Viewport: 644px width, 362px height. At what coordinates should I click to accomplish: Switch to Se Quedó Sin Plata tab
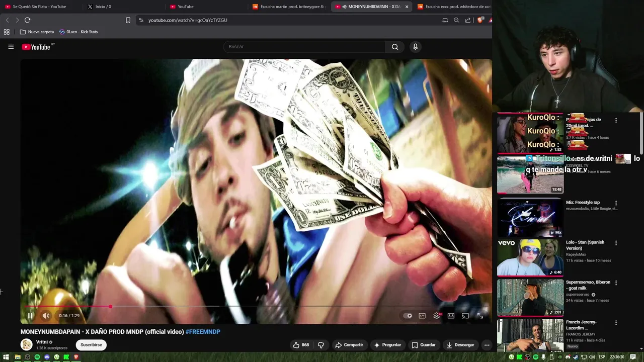[39, 7]
